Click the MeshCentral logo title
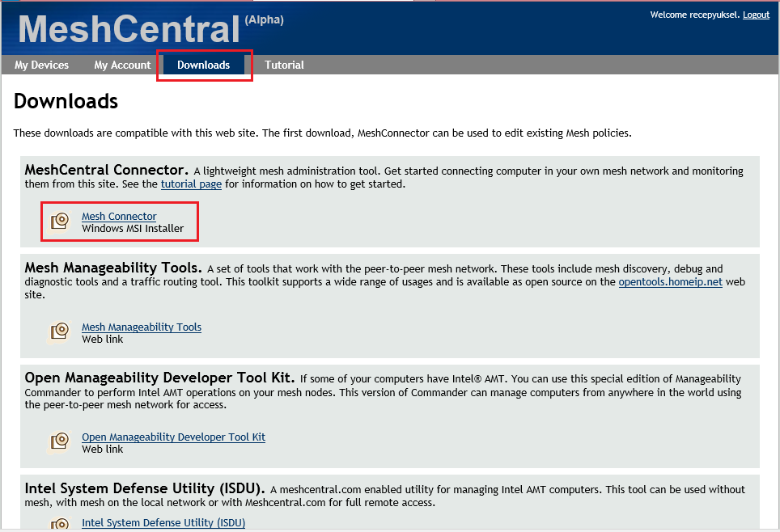The image size is (780, 532). point(129,29)
